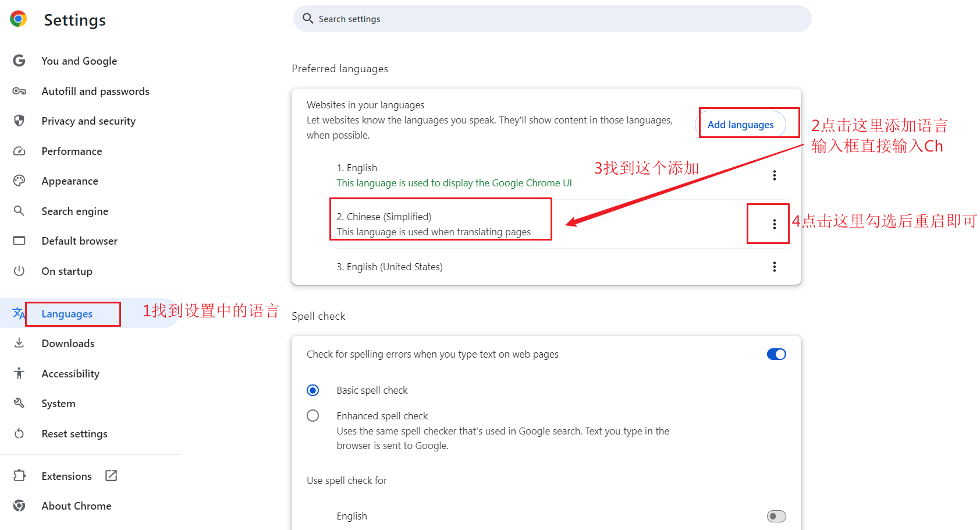Click the '2. Chinese (Simplified)' entry
This screenshot has width=980, height=530.
pyautogui.click(x=384, y=217)
